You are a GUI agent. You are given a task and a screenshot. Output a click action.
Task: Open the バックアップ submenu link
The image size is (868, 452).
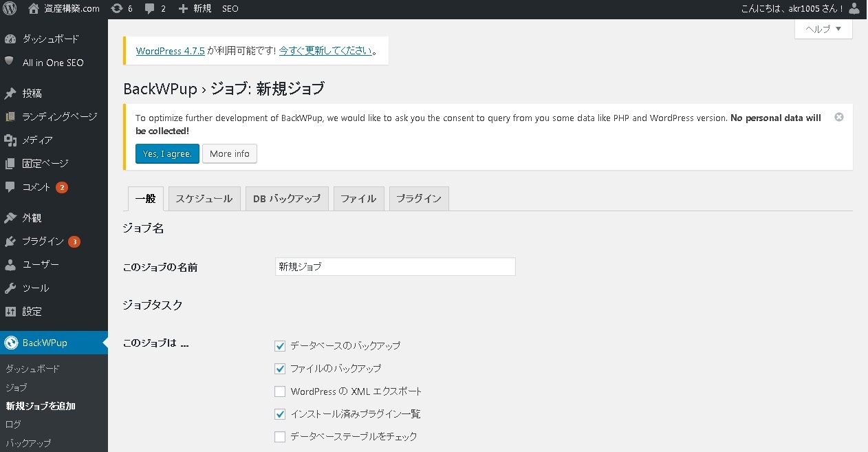[28, 443]
